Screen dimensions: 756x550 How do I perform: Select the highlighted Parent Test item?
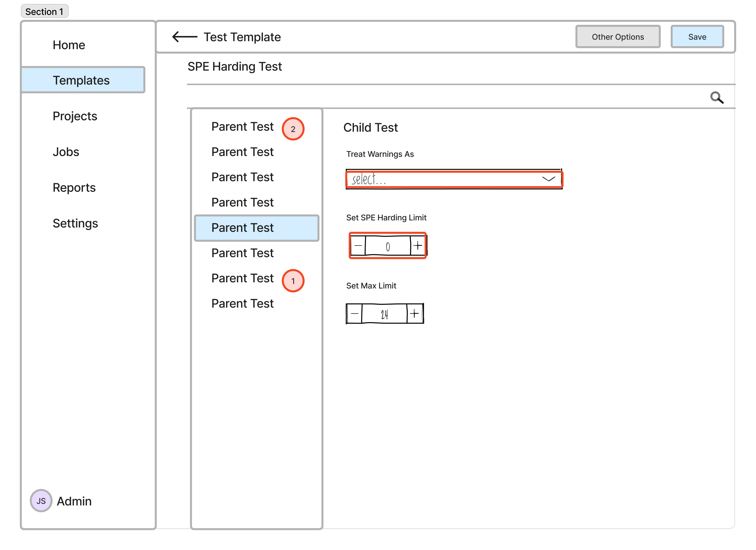[x=257, y=228]
